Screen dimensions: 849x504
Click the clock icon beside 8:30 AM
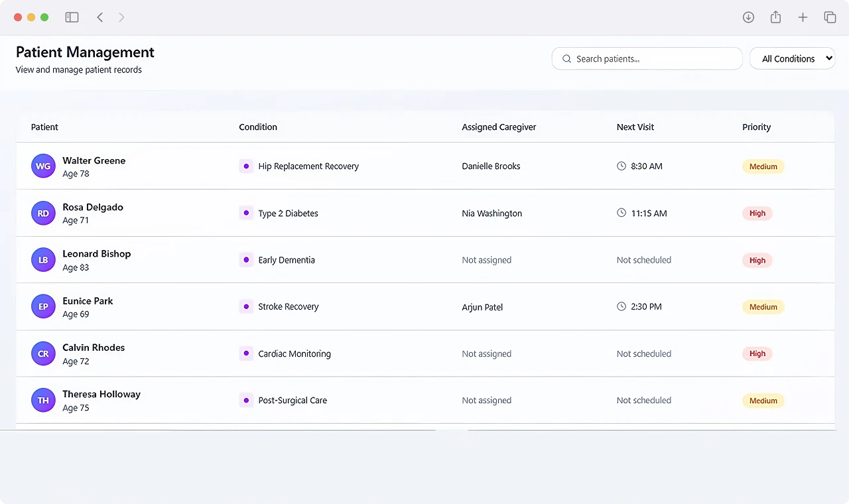coord(621,166)
